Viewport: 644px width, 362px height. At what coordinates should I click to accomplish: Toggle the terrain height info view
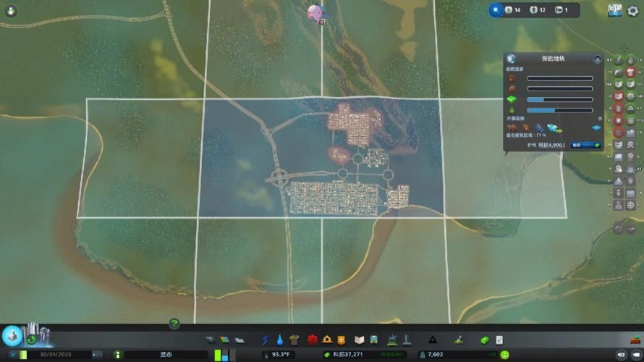tap(619, 181)
